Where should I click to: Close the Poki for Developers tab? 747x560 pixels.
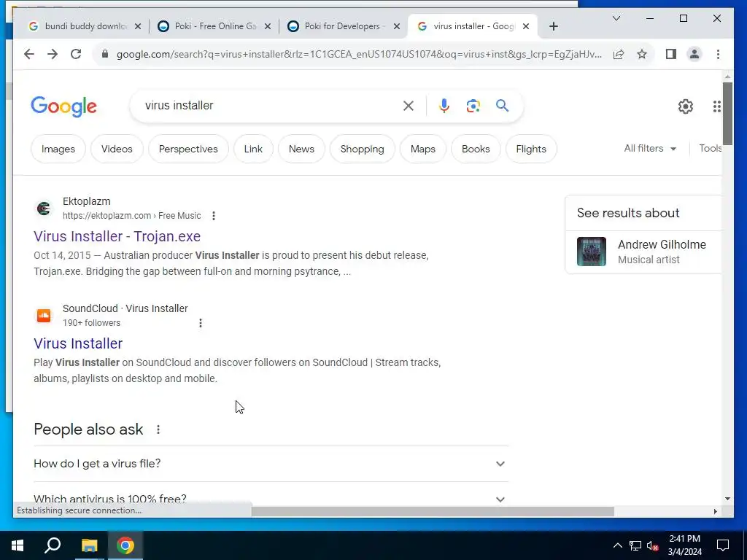pyautogui.click(x=396, y=27)
